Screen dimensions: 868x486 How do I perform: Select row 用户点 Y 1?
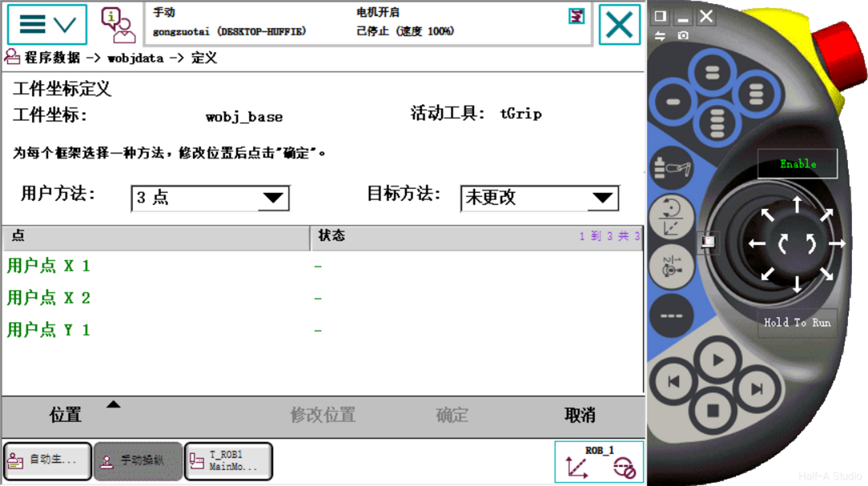pos(322,330)
